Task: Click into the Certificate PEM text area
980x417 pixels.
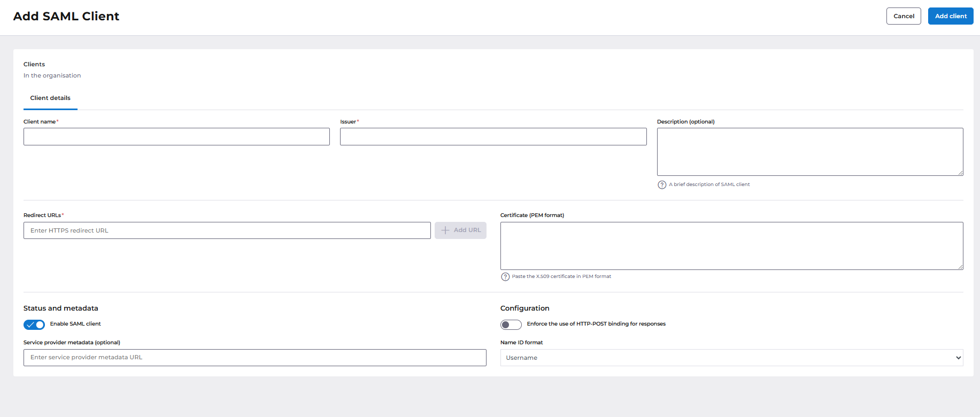Action: 731,246
